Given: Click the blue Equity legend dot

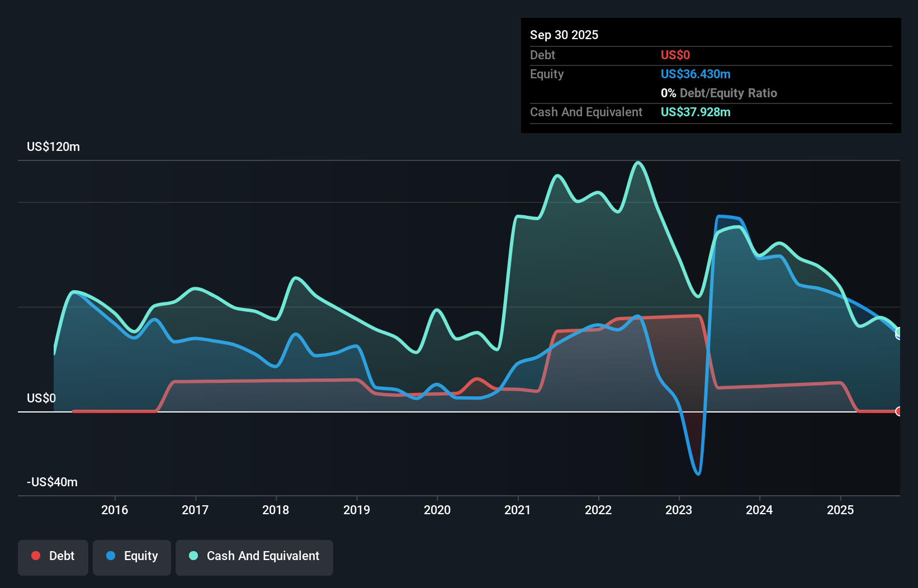Looking at the screenshot, I should coord(111,556).
